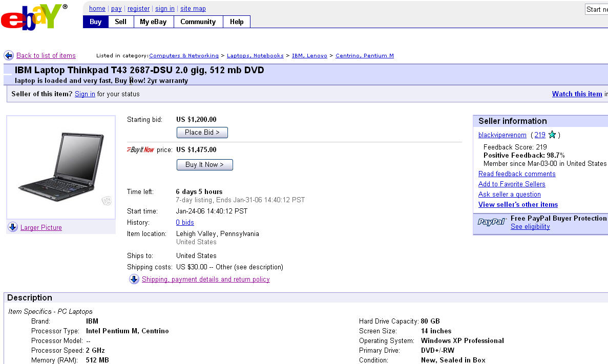Click the shipping details down-arrow icon
The height and width of the screenshot is (364, 608).
134,279
